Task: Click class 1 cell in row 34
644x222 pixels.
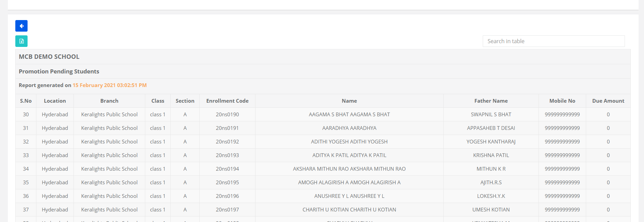Action: click(158, 169)
